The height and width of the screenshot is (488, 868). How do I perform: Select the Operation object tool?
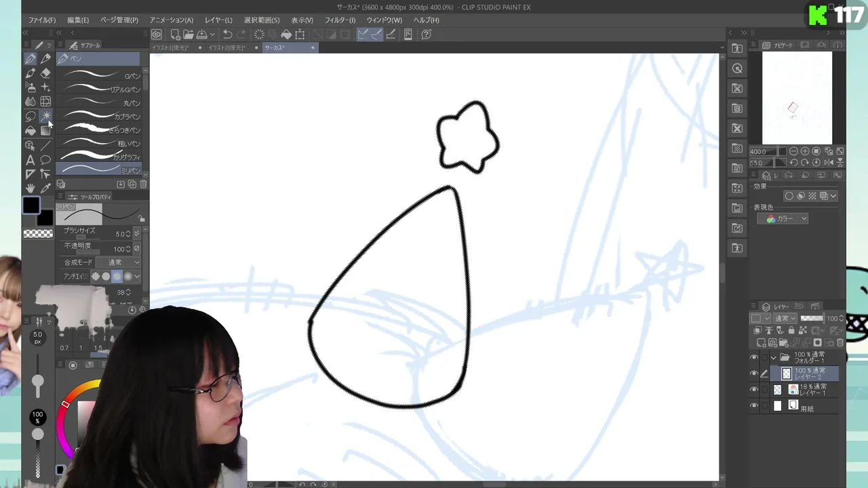[x=31, y=145]
